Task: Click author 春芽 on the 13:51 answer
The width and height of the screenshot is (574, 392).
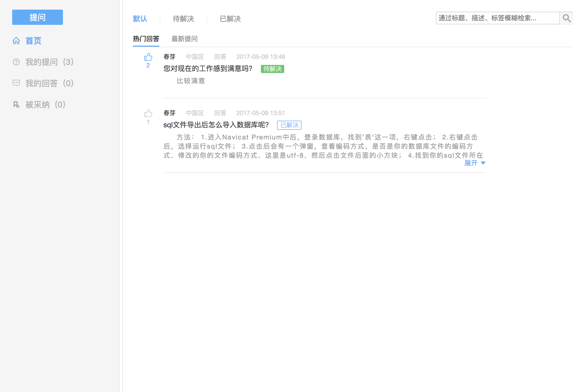Action: point(170,113)
